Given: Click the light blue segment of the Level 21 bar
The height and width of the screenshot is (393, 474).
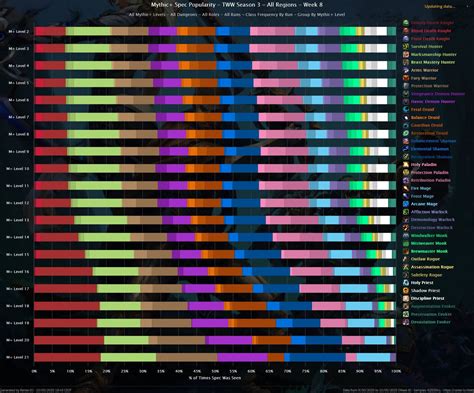Looking at the screenshot, I should pyautogui.click(x=373, y=357).
